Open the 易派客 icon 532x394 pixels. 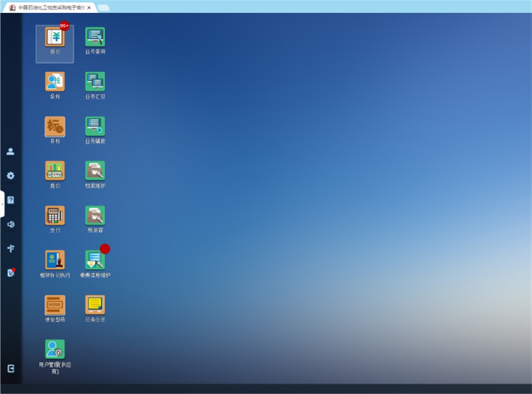coord(95,216)
